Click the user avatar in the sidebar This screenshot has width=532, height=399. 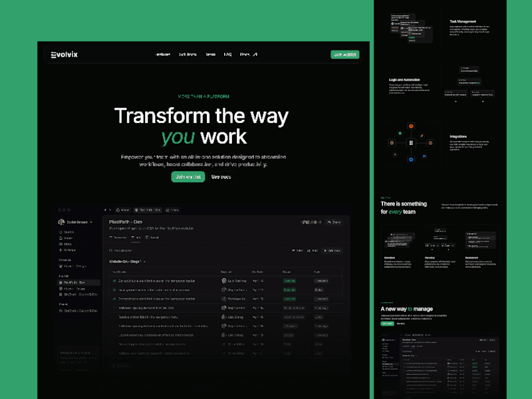[x=61, y=222]
